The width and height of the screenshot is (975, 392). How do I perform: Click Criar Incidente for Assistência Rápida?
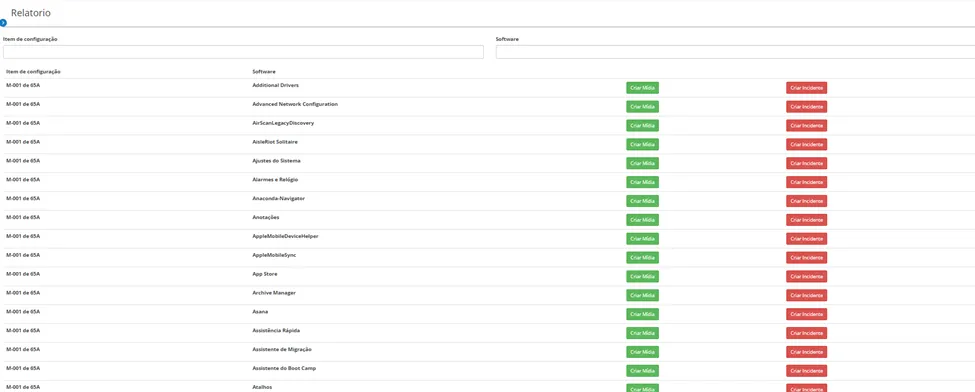806,333
